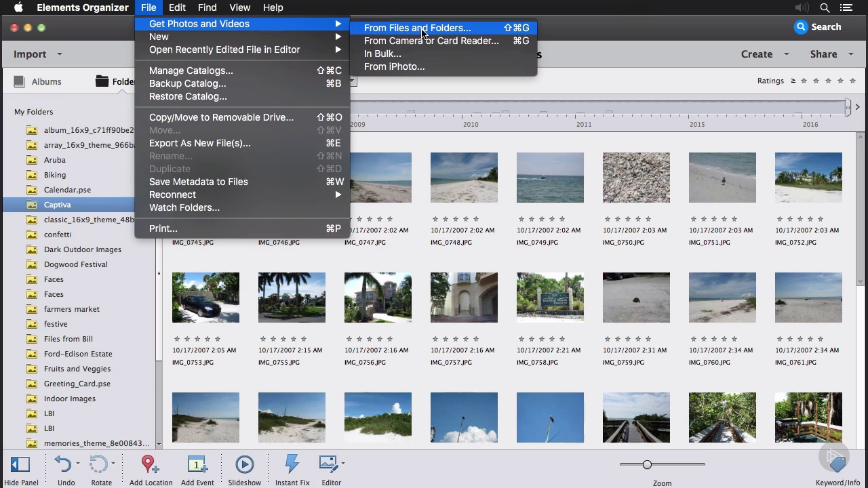Rate IMG_0761.JPG five stars
868x488 pixels.
pos(819,339)
